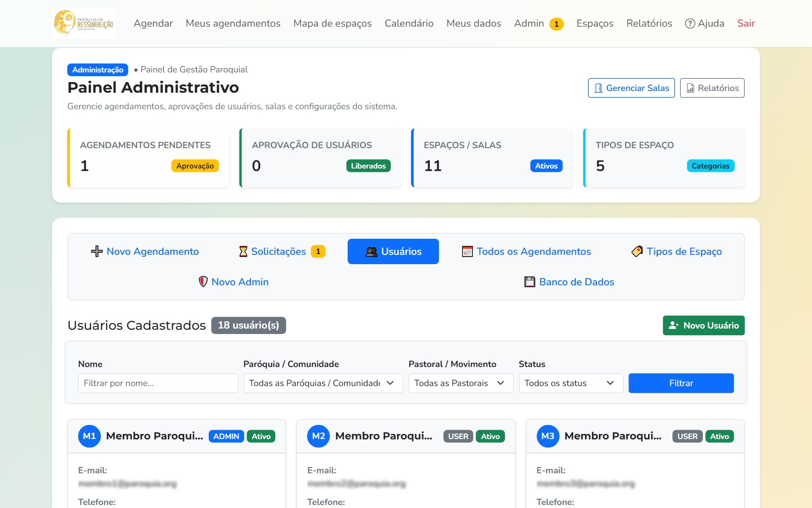Viewport: 812px width, 508px height.
Task: Click the ADMIN badge on M1 card
Action: pyautogui.click(x=226, y=436)
